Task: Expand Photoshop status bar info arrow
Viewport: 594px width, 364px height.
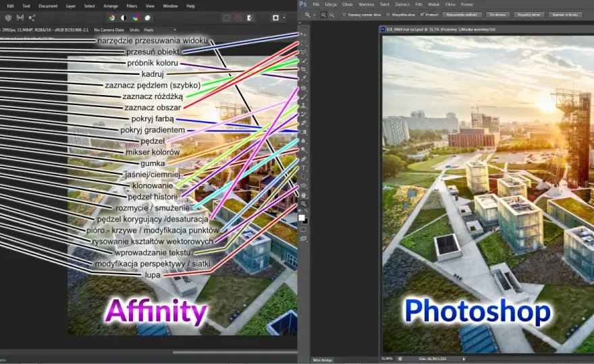Action: [464, 359]
